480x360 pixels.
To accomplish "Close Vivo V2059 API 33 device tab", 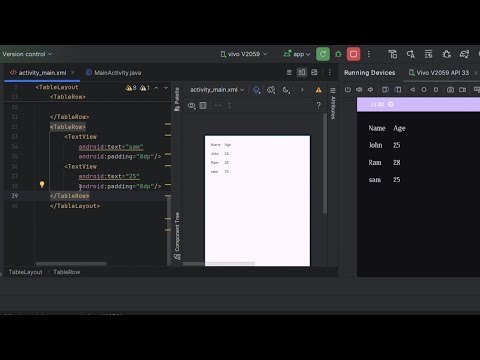I will point(476,73).
